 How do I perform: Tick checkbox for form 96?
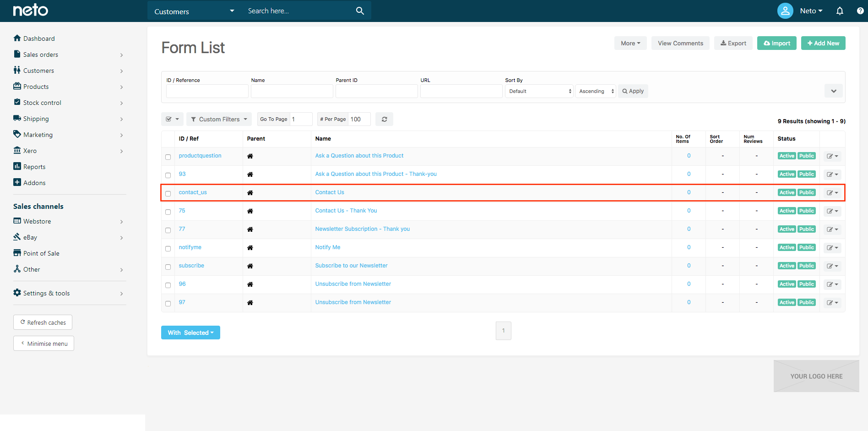tap(168, 285)
